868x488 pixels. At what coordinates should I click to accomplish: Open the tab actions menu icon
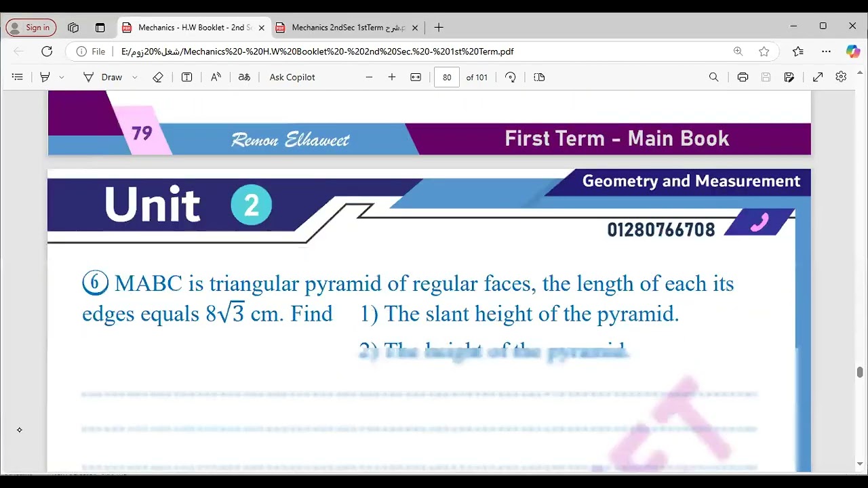pyautogui.click(x=100, y=28)
